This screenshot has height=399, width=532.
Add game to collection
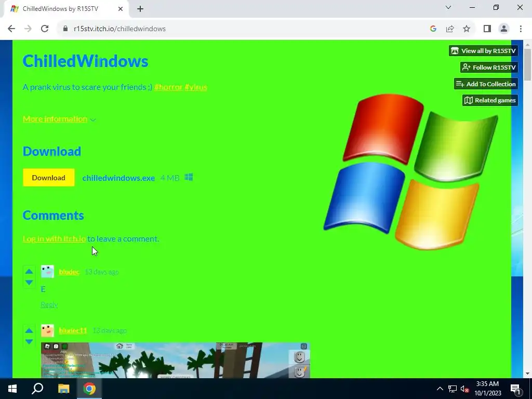486,84
